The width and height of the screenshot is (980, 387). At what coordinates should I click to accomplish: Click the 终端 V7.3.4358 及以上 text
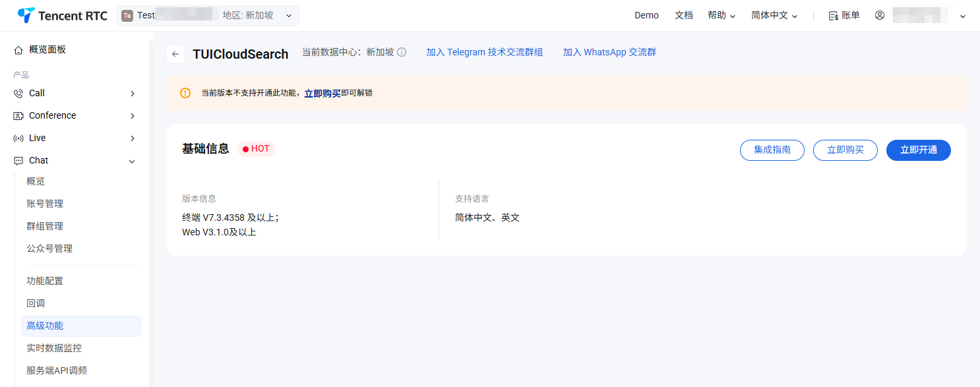click(x=230, y=218)
